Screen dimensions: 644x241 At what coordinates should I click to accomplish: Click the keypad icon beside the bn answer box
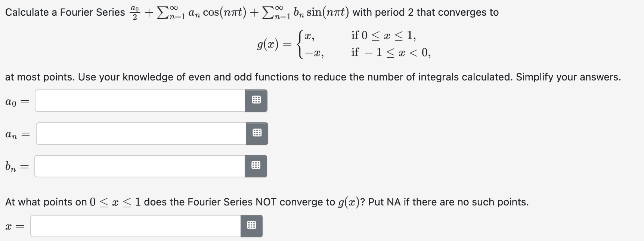pos(256,166)
